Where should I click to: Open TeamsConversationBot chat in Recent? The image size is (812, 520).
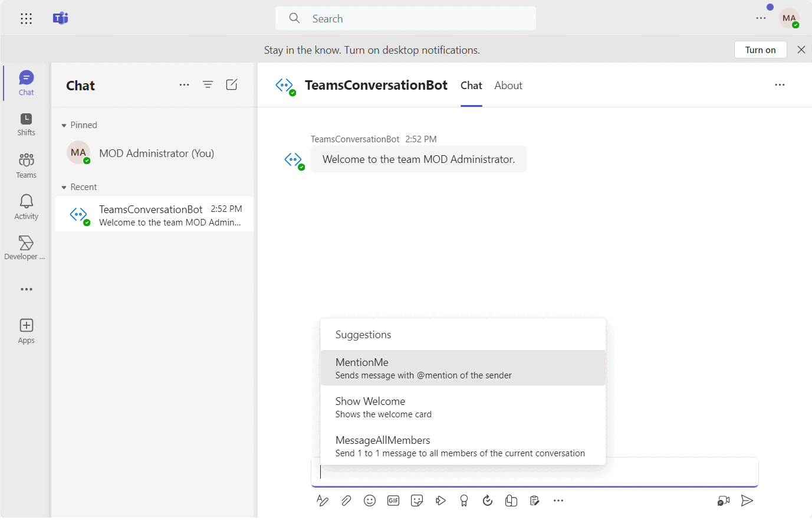coord(154,214)
